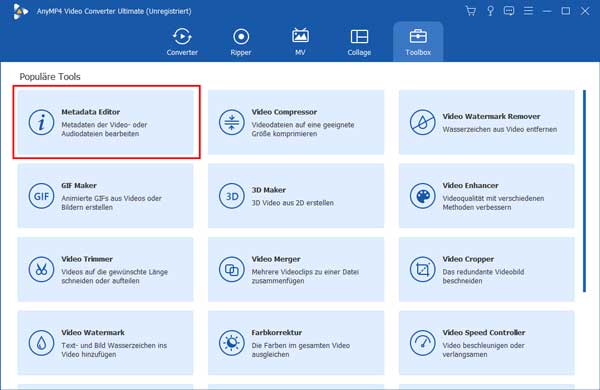The width and height of the screenshot is (600, 390).
Task: Click 'Mehrere Videoclips zu einer Datei zusammenfügen'
Action: [305, 276]
